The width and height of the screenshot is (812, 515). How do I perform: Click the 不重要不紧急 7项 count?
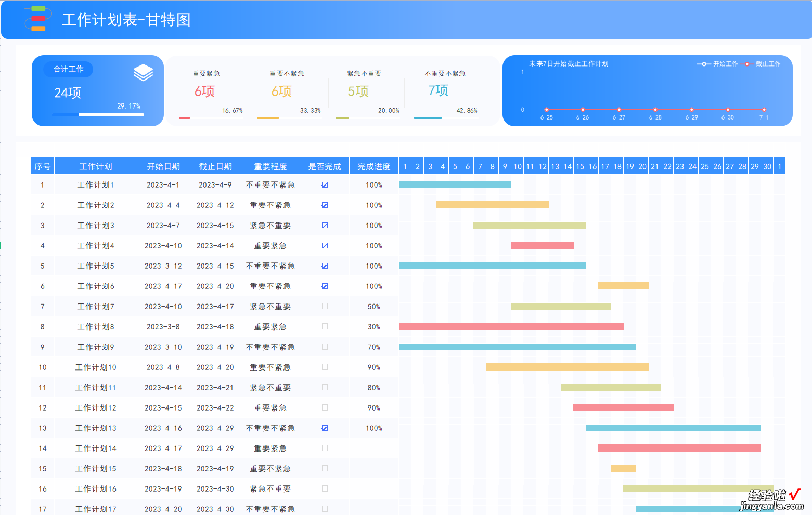(x=438, y=90)
